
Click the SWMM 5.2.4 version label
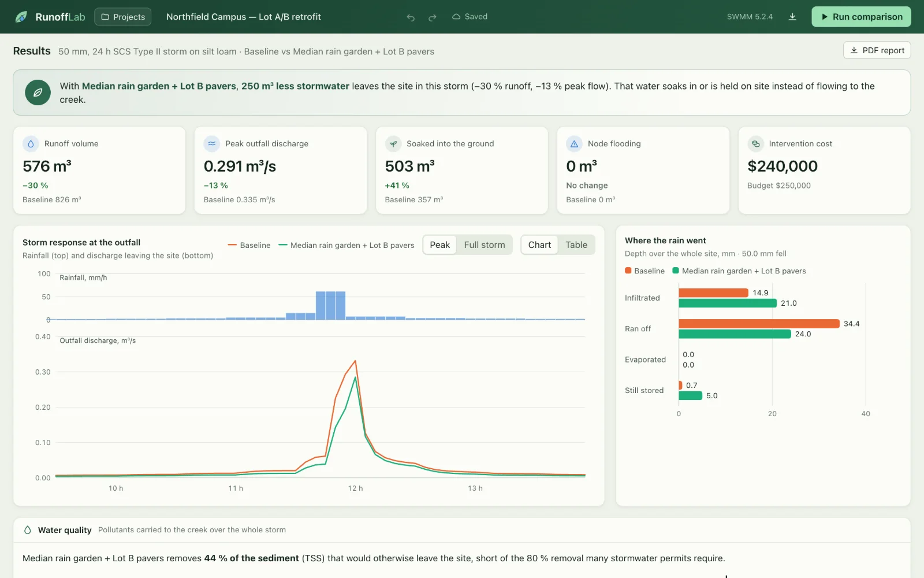point(750,17)
